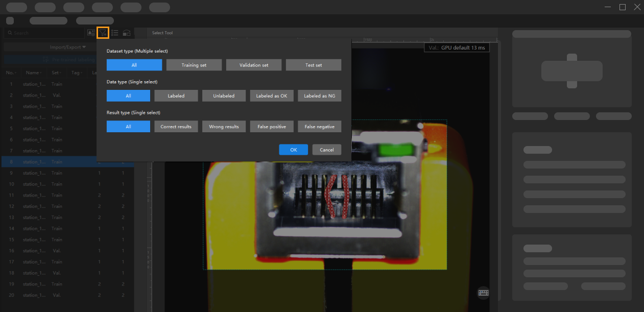Click the image settings icon next to the search box

point(91,33)
